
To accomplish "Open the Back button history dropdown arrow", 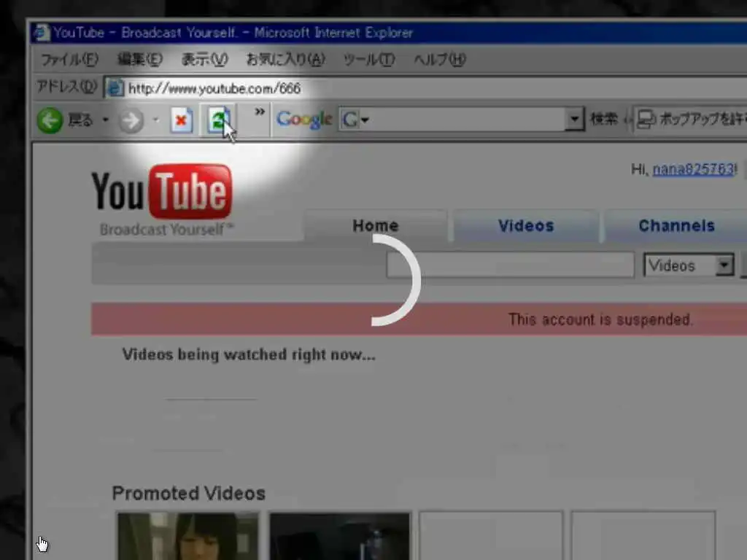I will coord(106,120).
